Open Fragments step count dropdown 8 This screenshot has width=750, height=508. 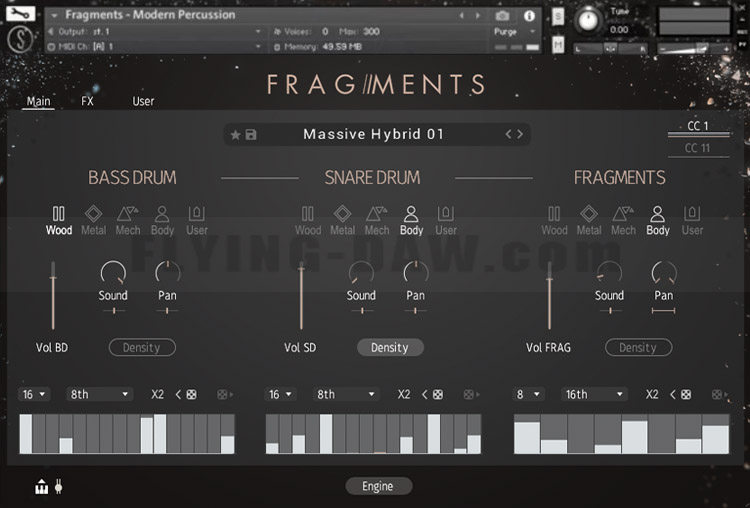click(x=529, y=395)
